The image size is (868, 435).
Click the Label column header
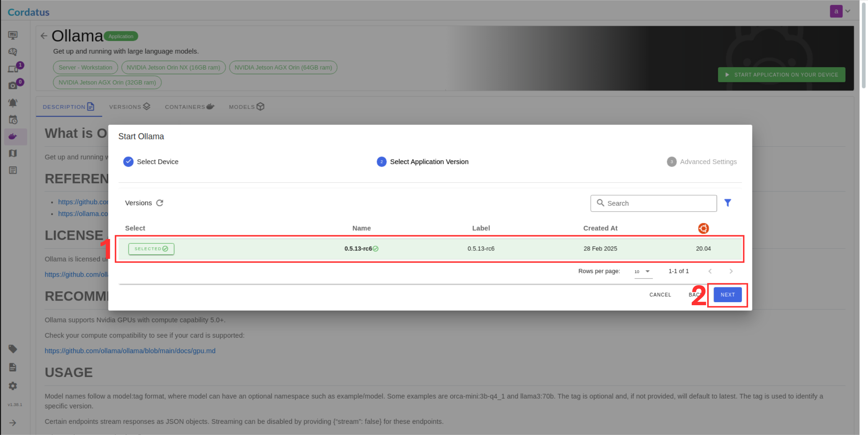click(481, 228)
